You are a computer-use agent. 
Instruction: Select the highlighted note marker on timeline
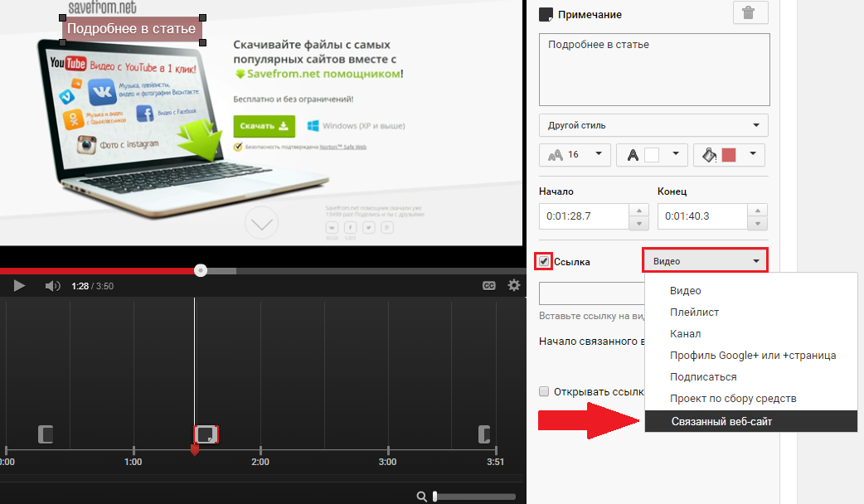pos(206,434)
